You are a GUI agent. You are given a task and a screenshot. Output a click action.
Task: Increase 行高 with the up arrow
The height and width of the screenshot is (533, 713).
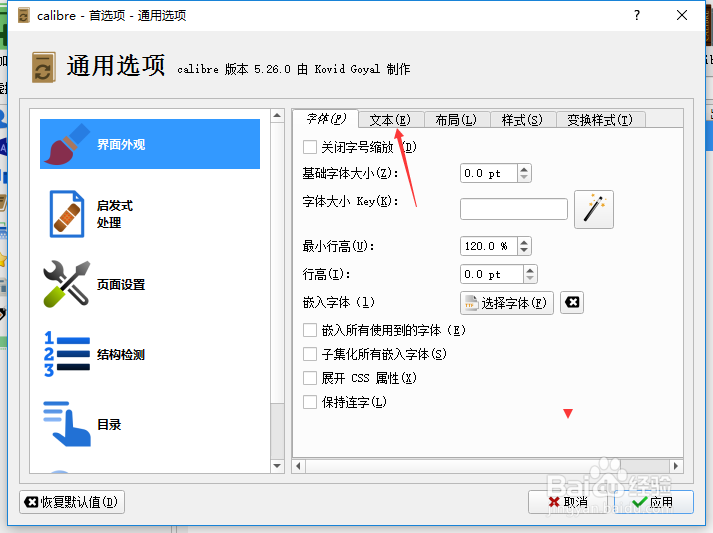click(x=530, y=270)
